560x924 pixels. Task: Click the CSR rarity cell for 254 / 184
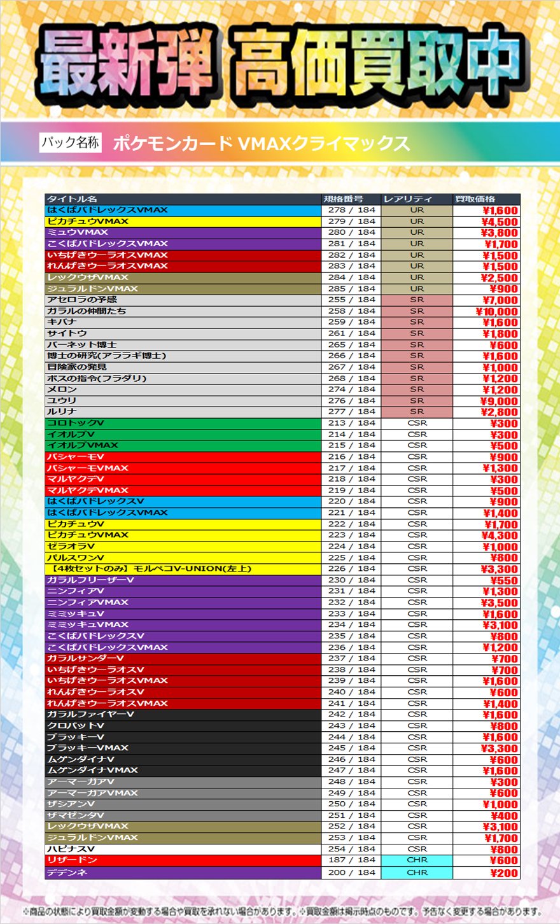click(x=417, y=850)
